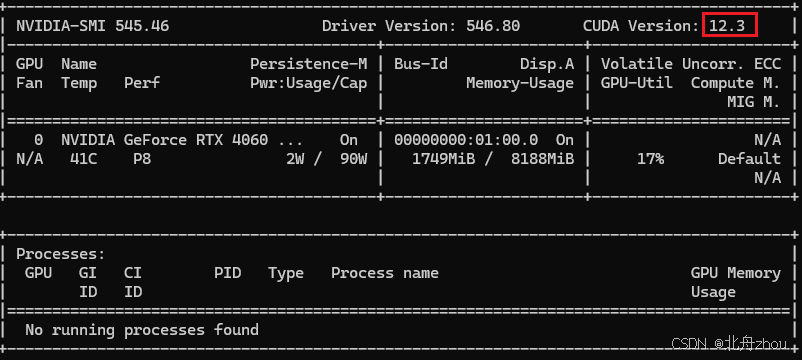Viewport: 802px width, 360px height.
Task: Click the Driver Version 546.80 value
Action: [x=493, y=26]
